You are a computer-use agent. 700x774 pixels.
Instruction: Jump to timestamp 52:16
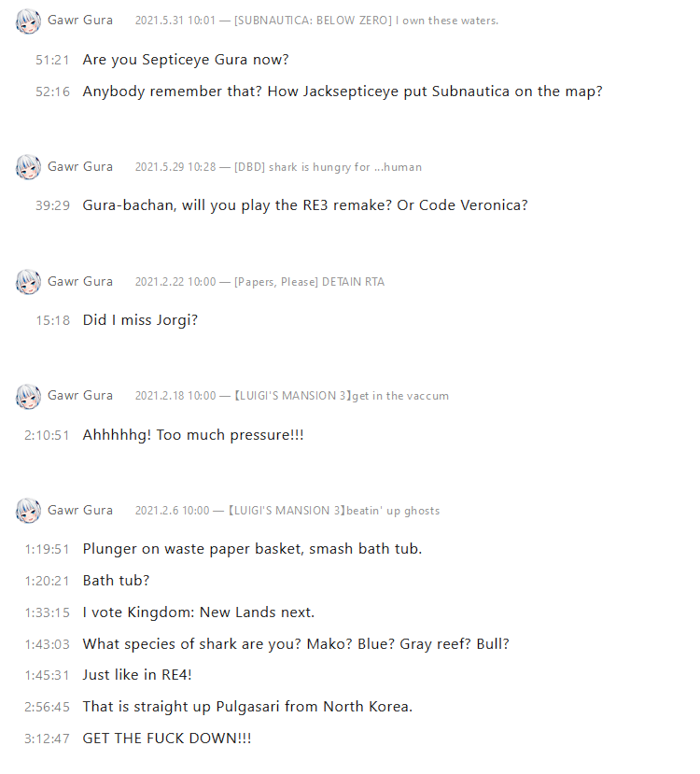(x=52, y=92)
